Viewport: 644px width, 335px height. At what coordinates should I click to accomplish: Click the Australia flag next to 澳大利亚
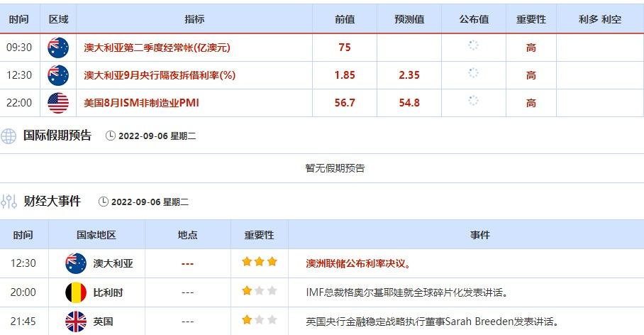coord(76,263)
